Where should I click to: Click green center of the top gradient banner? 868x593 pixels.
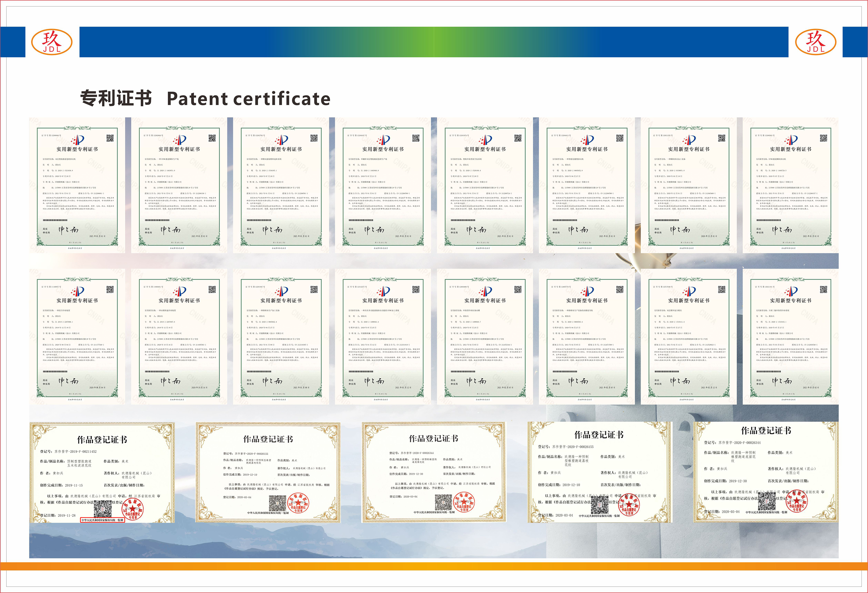click(434, 42)
